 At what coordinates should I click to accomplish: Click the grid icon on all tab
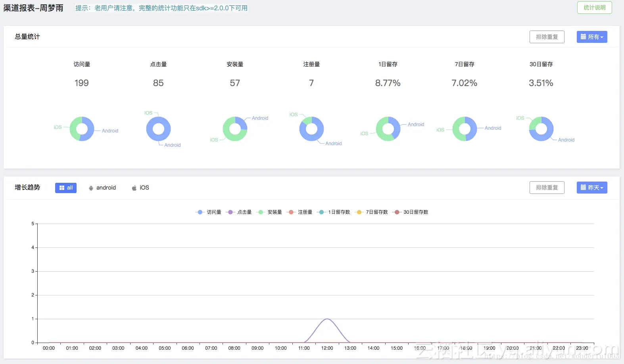tap(62, 188)
